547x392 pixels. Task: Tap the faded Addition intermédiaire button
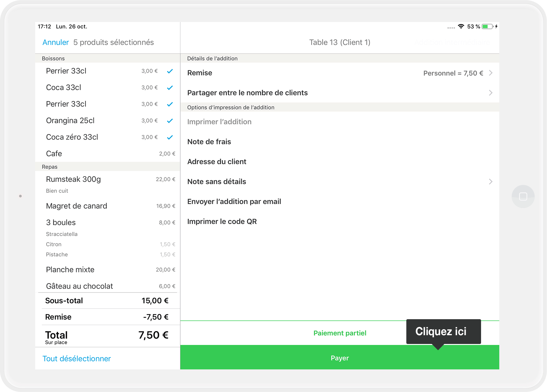coord(452,42)
